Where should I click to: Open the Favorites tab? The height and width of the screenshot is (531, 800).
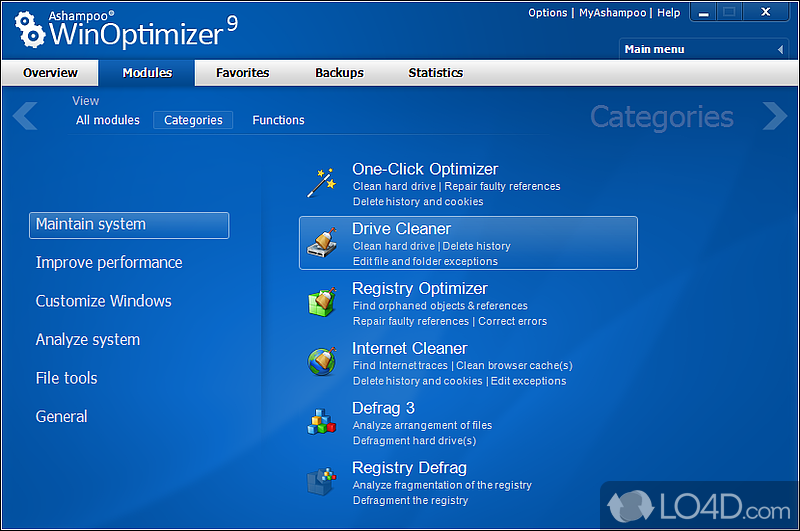point(243,73)
